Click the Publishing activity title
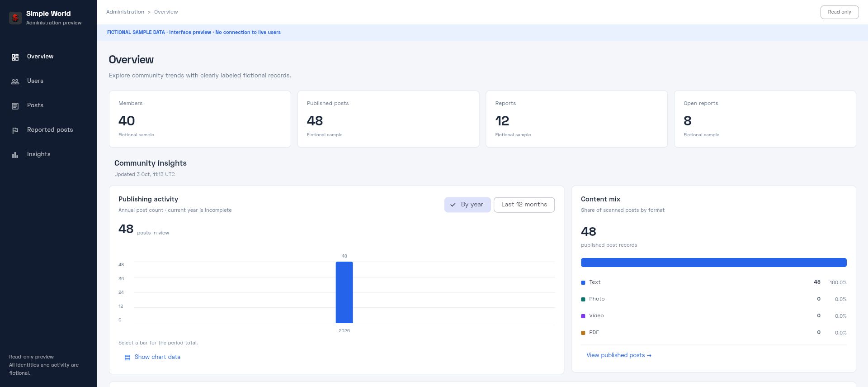 click(x=148, y=199)
